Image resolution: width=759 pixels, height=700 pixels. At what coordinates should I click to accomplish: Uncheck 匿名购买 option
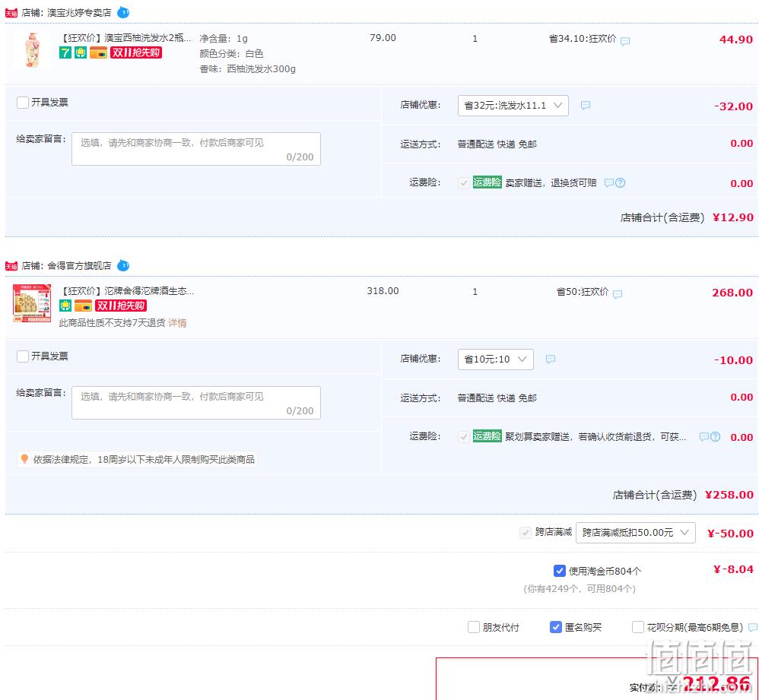pyautogui.click(x=556, y=628)
